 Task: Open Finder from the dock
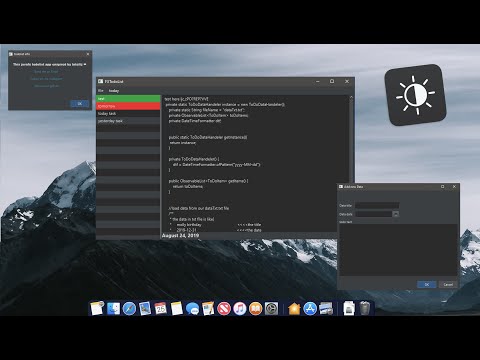coord(113,309)
